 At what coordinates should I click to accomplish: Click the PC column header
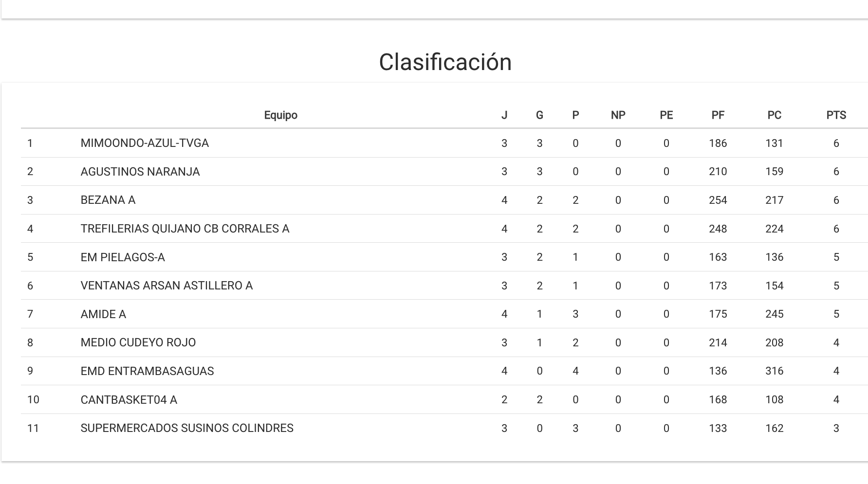(774, 115)
